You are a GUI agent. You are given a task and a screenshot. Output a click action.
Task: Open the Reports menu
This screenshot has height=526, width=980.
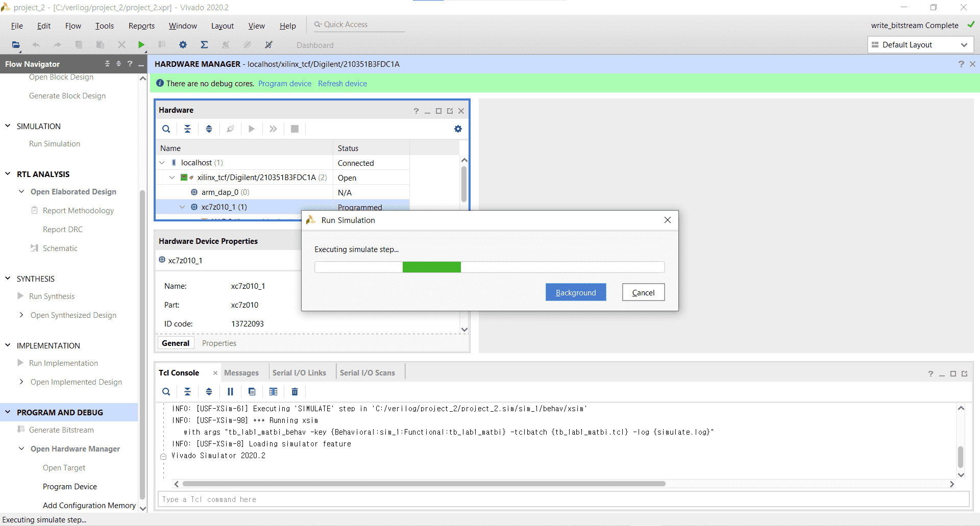(141, 26)
